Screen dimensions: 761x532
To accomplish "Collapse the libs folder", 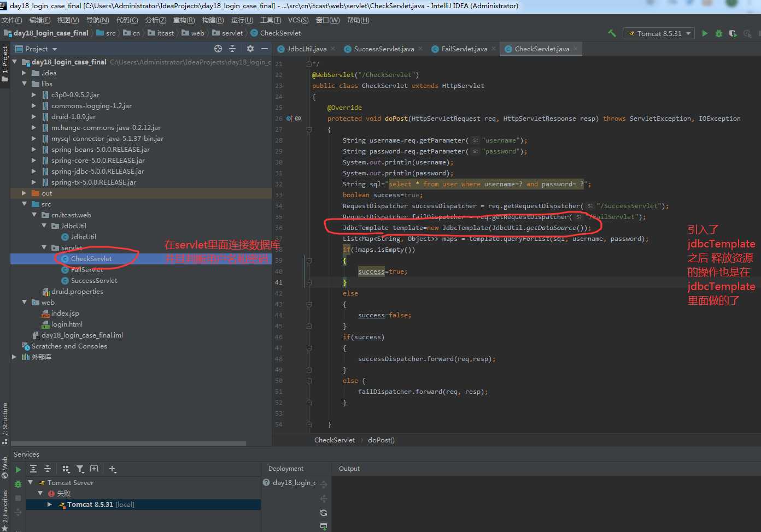I will 24,84.
